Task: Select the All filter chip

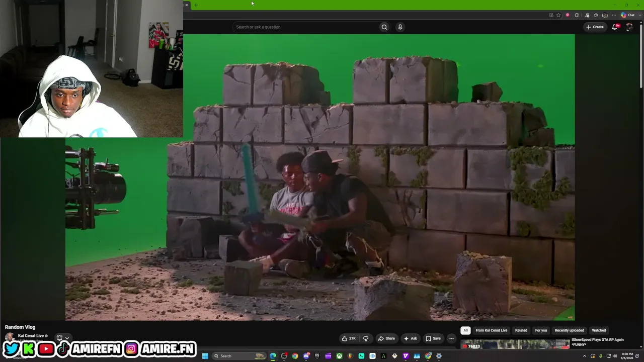Action: 465,330
